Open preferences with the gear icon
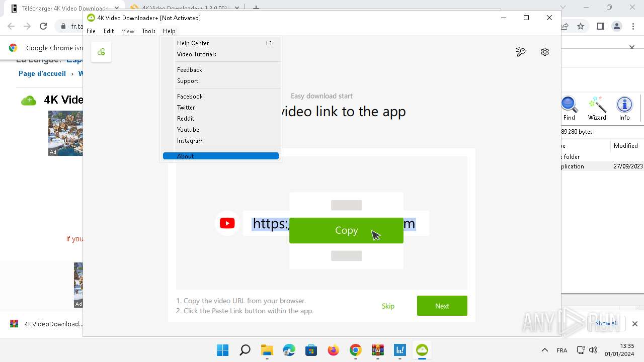This screenshot has width=644, height=362. pos(545,52)
